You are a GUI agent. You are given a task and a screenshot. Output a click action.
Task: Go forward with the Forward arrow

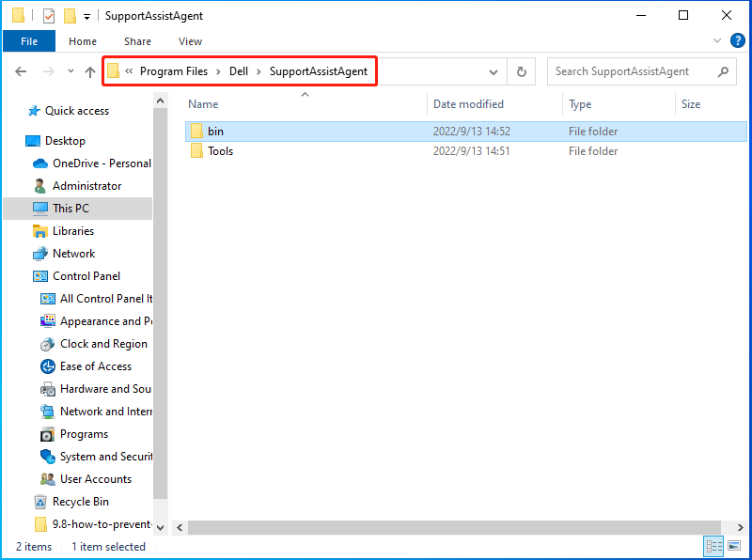click(x=49, y=71)
